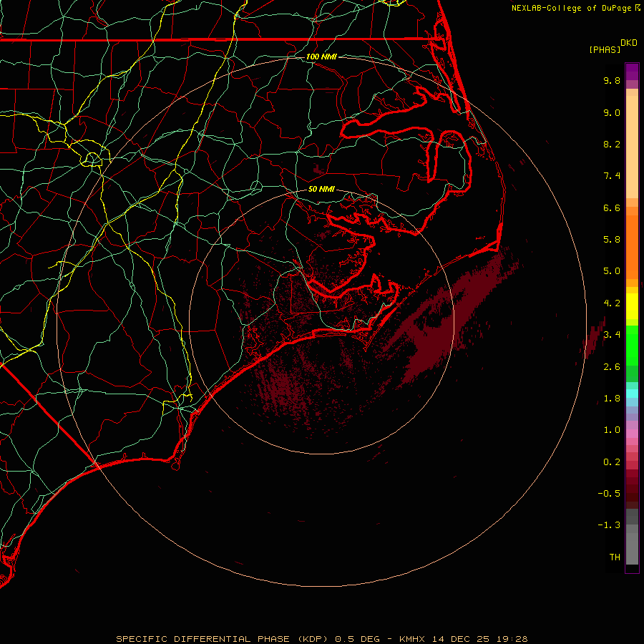The image size is (644, 644).
Task: Click the -0.5 legend value
Action: point(609,494)
